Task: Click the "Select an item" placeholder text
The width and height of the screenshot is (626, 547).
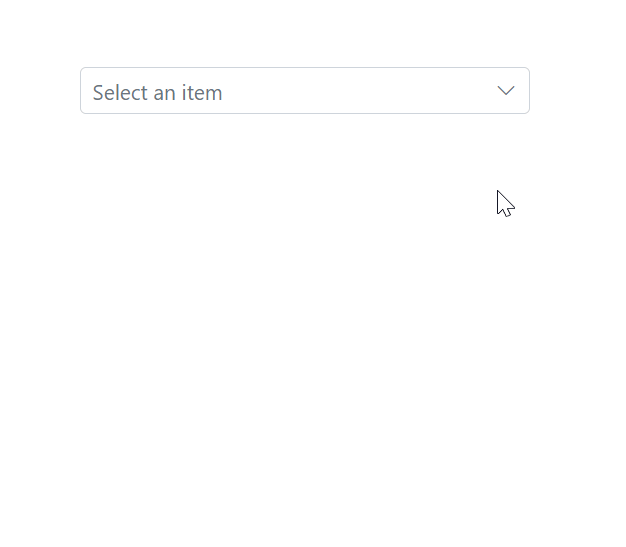Action: pos(157,93)
